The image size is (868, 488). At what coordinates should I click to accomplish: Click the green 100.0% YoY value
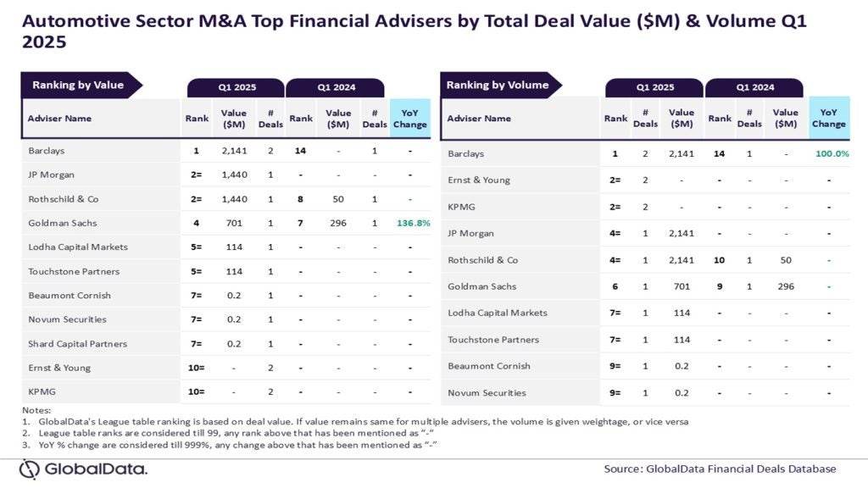pos(830,154)
